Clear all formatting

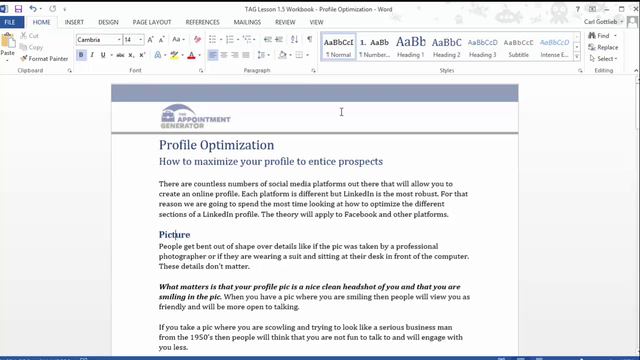coord(198,40)
